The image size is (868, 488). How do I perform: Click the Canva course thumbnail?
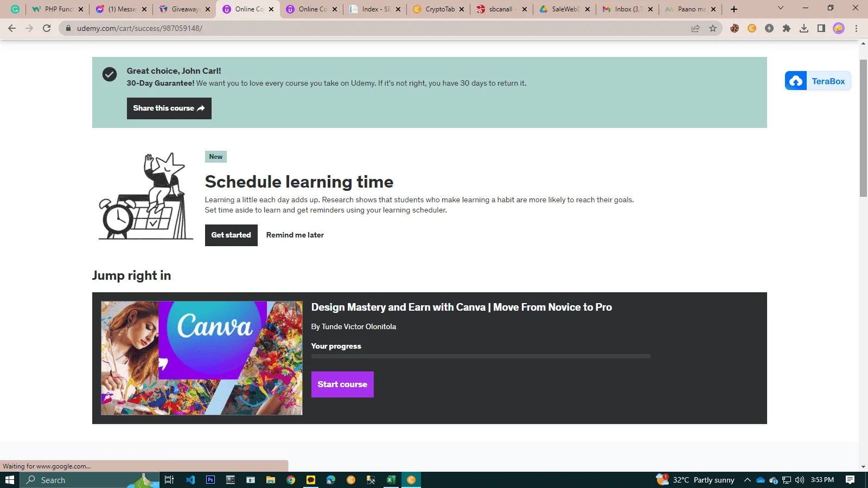(202, 358)
